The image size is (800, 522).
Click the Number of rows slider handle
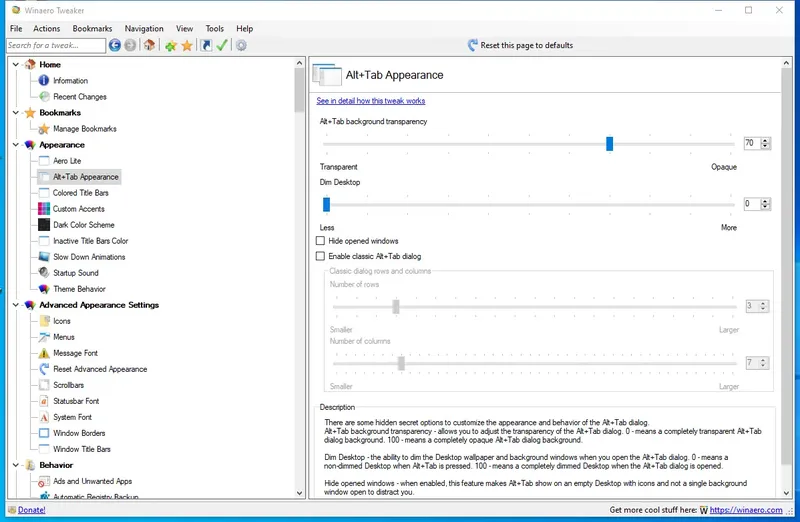tap(396, 307)
